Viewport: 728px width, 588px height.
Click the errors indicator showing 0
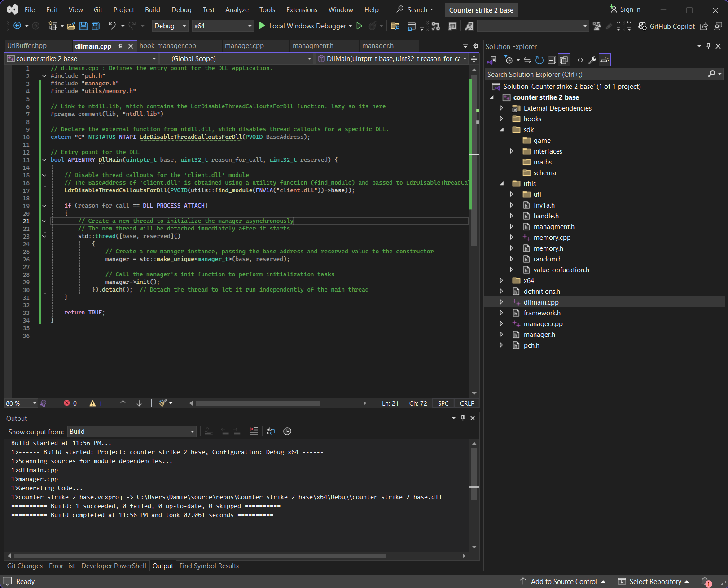pyautogui.click(x=70, y=403)
